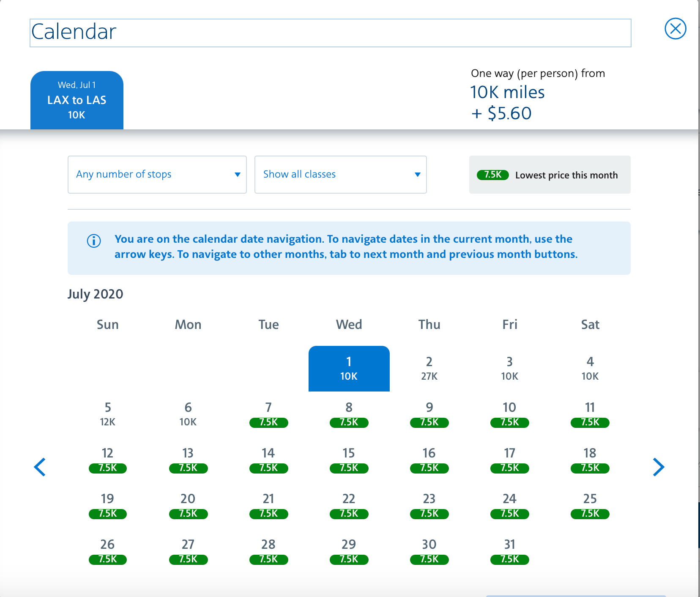The image size is (700, 597).
Task: Pick Sunday July 19 date
Action: (108, 506)
